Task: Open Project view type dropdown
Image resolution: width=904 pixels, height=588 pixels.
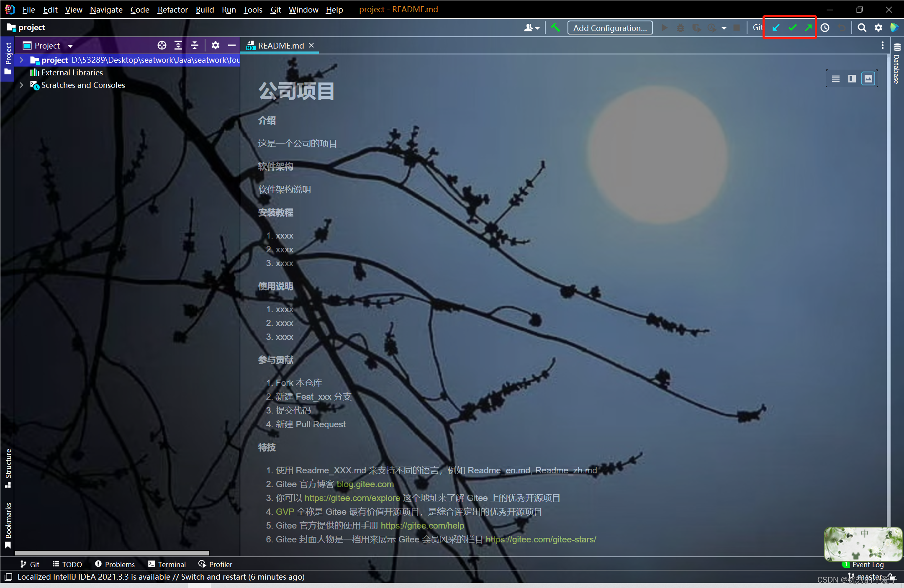Action: click(48, 45)
